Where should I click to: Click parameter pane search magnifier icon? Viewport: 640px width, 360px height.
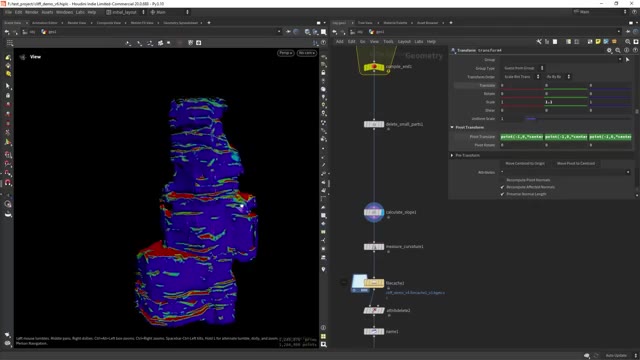point(618,50)
